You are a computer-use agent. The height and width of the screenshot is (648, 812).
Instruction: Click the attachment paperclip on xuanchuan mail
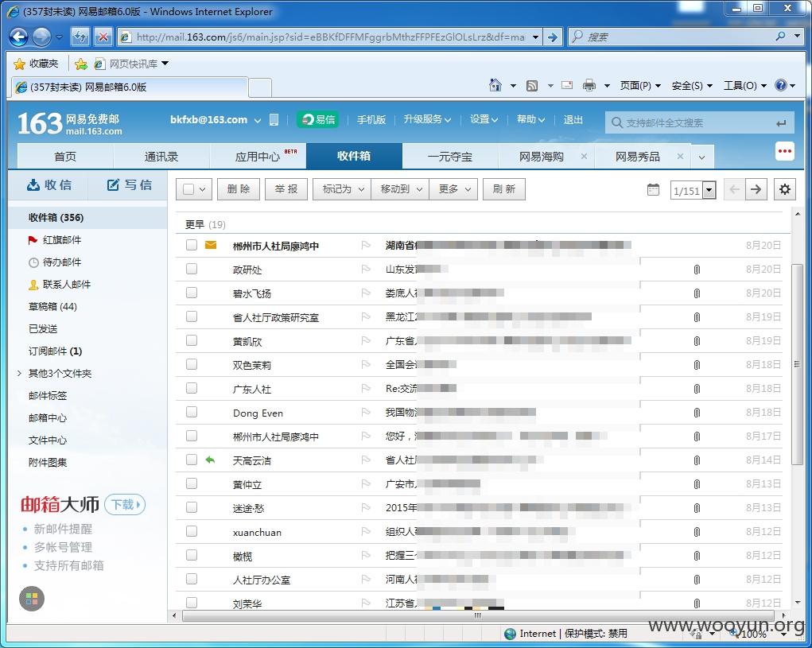tap(697, 532)
